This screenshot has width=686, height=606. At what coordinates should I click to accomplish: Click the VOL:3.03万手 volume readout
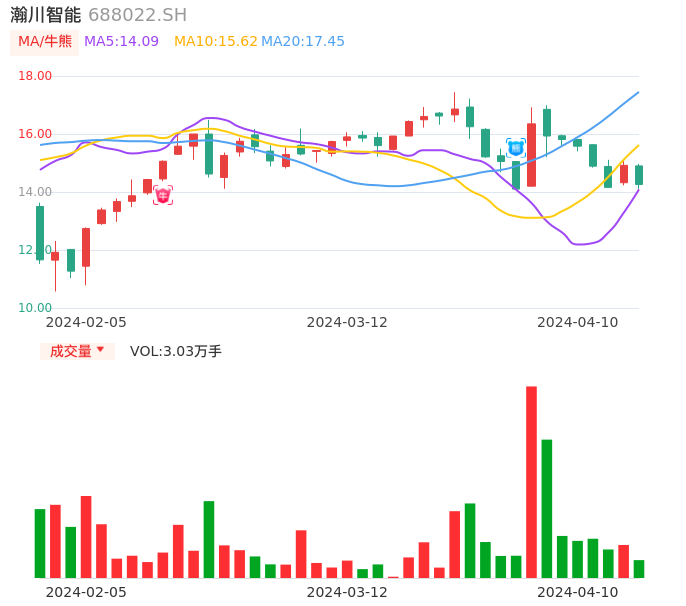[x=176, y=351]
